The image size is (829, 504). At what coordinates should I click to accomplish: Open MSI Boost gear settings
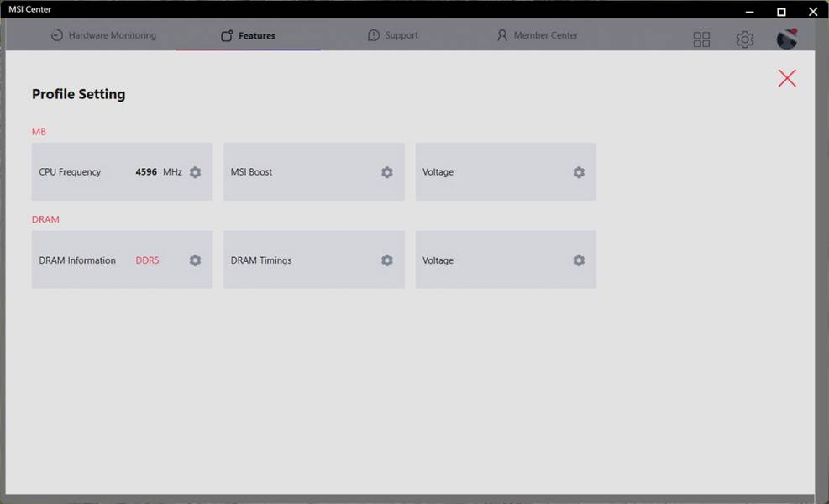point(387,172)
